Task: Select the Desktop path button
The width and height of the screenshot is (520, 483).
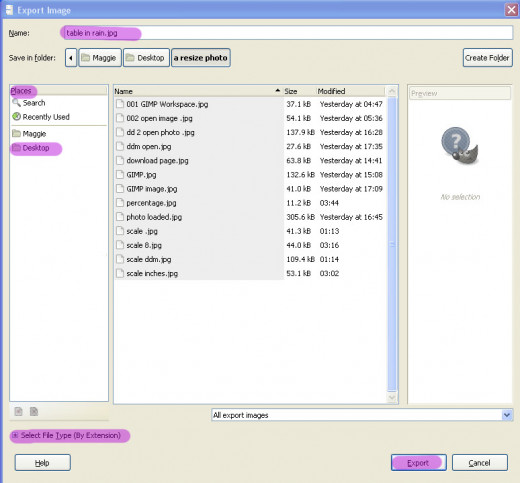Action: pos(146,58)
